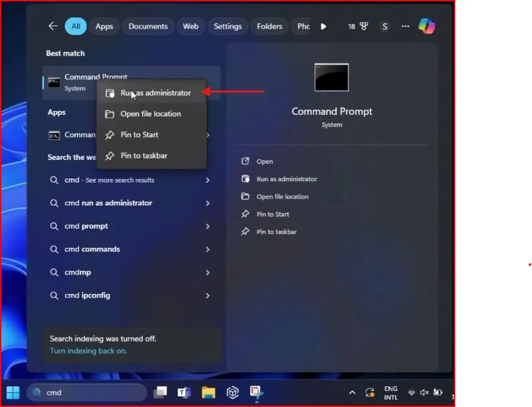
Task: Click Open in the right details pane
Action: (x=264, y=162)
